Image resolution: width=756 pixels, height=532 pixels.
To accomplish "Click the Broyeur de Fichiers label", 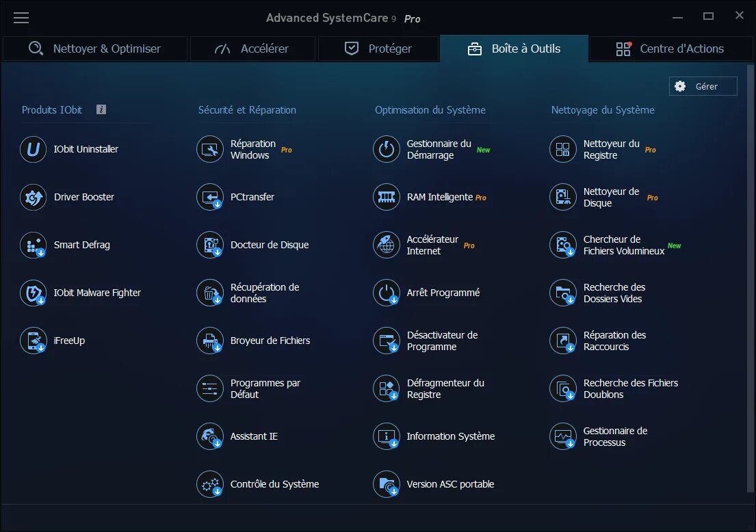I will coord(270,341).
